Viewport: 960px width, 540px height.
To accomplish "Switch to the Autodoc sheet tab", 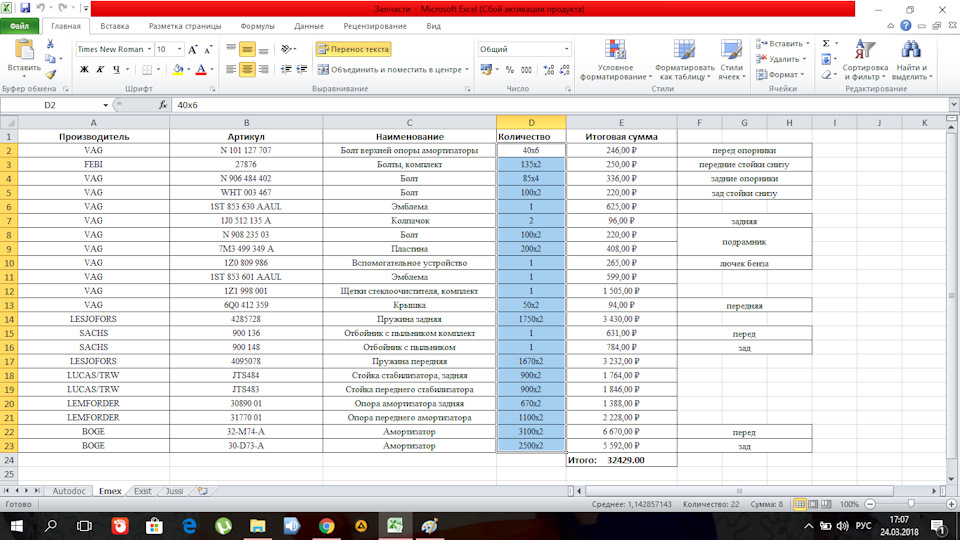I will click(x=69, y=491).
